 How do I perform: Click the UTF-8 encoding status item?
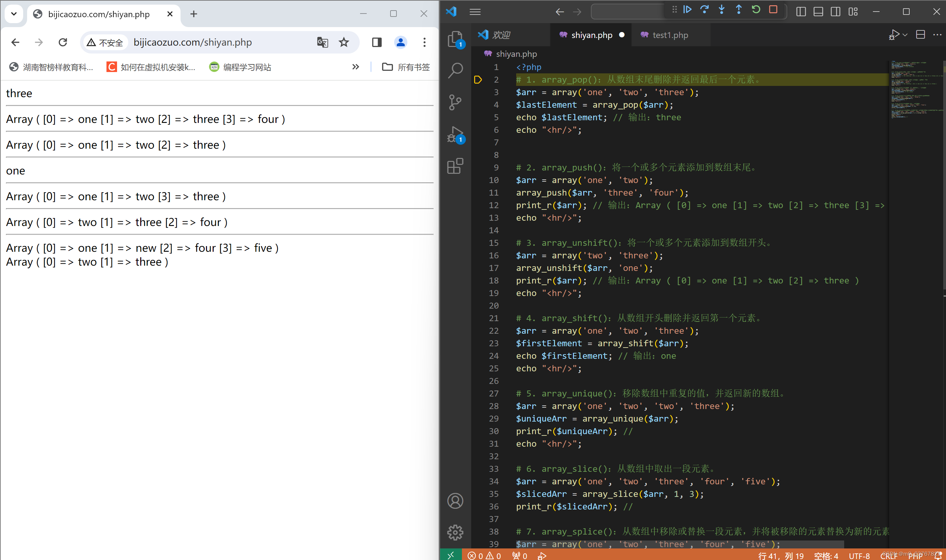[859, 555]
